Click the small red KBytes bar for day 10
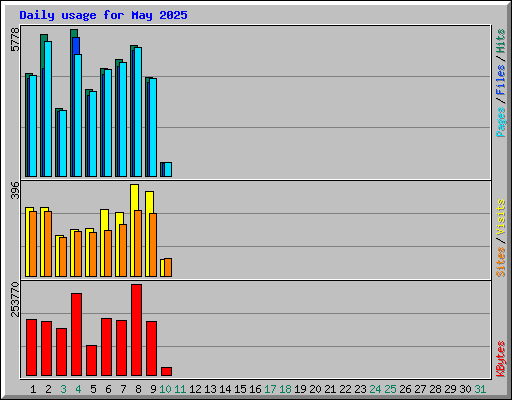The height and width of the screenshot is (400, 512). pos(166,372)
